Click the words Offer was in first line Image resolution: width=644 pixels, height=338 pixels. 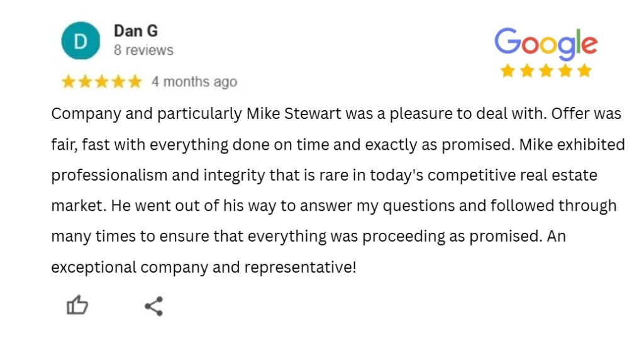(x=586, y=113)
